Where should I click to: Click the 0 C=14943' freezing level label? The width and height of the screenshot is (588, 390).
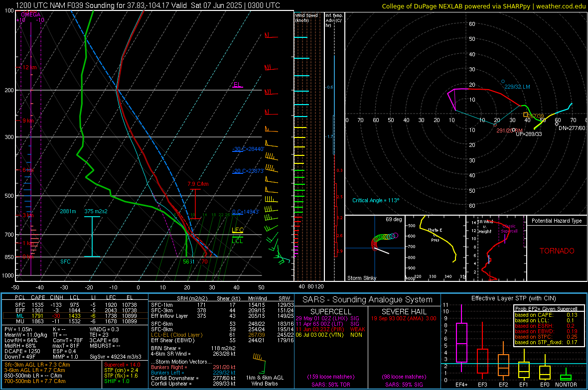pos(246,212)
